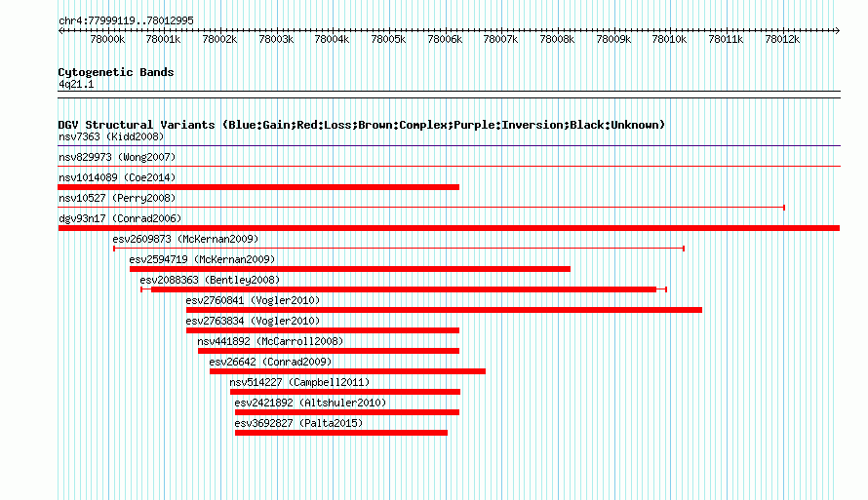The width and height of the screenshot is (868, 500).
Task: Select the esv3692827 (Palta2015) red bar
Action: click(341, 433)
